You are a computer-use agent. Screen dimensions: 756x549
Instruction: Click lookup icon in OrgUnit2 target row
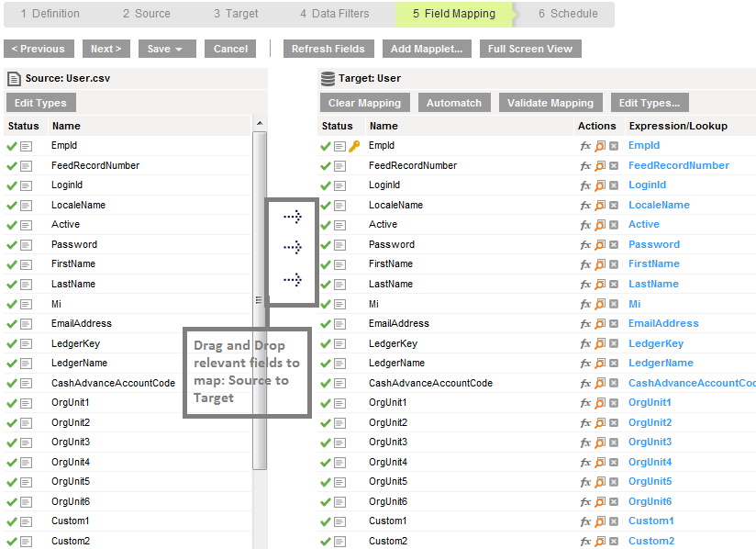click(600, 422)
